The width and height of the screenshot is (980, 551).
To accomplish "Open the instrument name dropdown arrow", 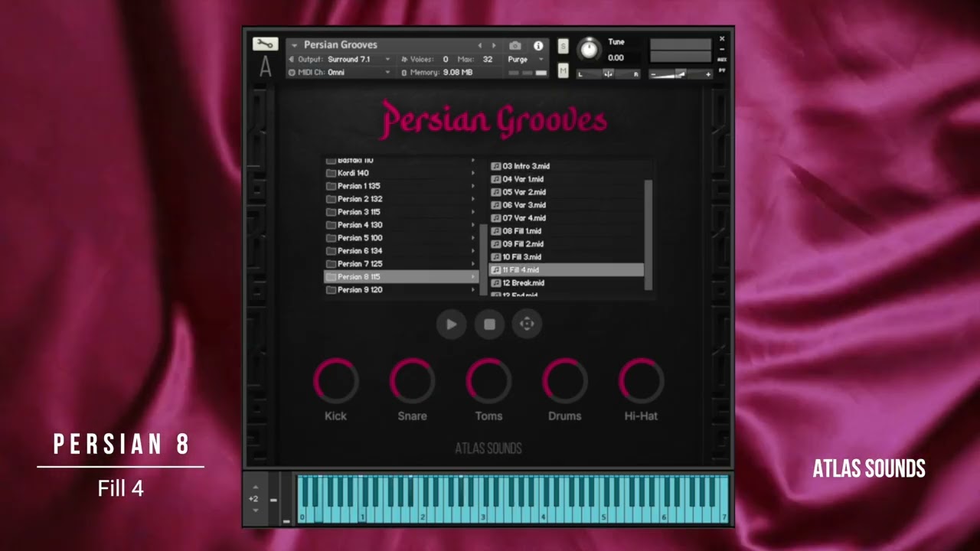I will (294, 46).
